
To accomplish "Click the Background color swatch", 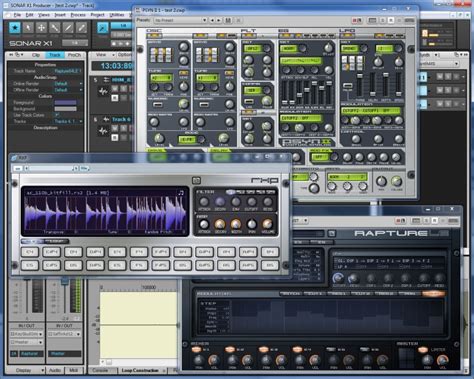I will [x=65, y=109].
